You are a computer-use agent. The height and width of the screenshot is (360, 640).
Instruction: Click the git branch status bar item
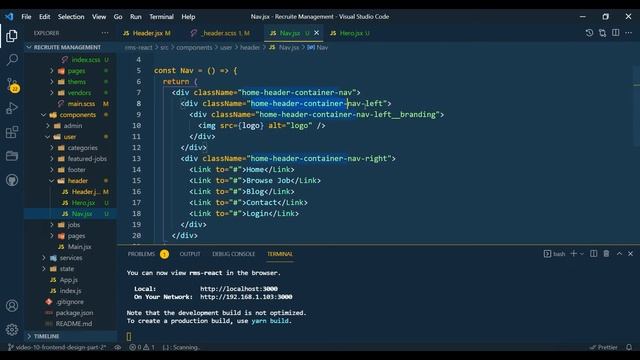tap(57, 347)
